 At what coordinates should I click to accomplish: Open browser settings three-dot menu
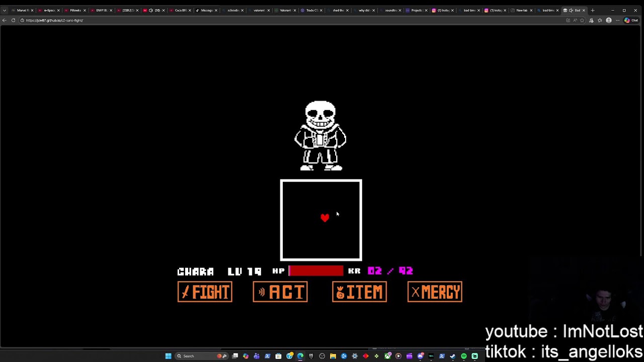coord(617,20)
